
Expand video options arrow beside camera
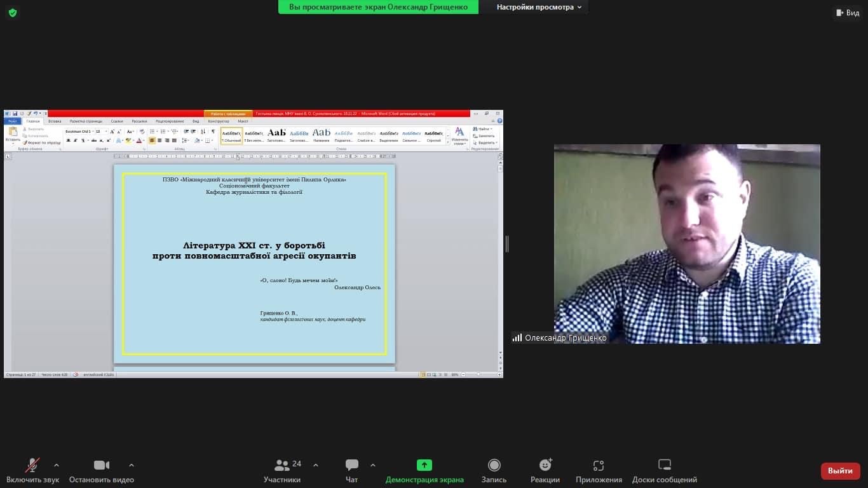(132, 464)
